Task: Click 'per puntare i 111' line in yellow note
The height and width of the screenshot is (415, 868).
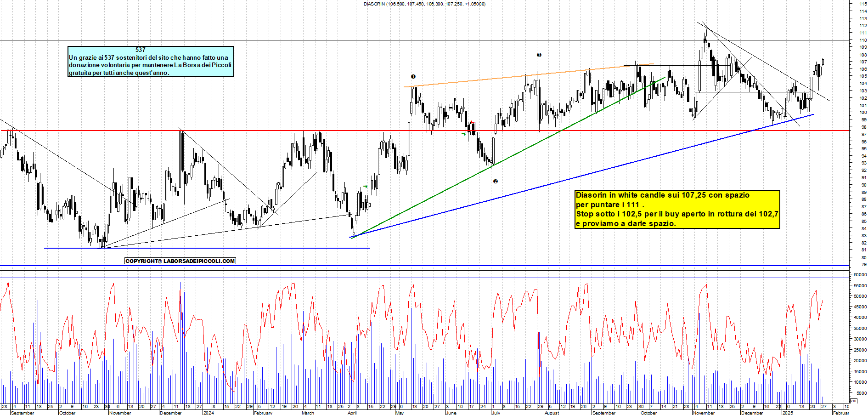Action: 610,205
